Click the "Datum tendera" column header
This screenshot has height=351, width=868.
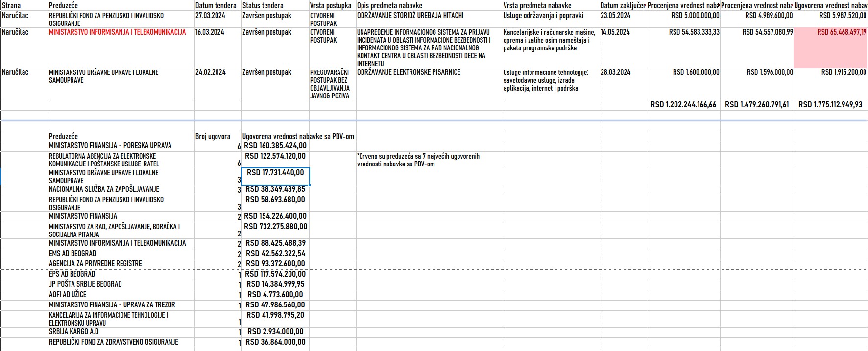[216, 5]
